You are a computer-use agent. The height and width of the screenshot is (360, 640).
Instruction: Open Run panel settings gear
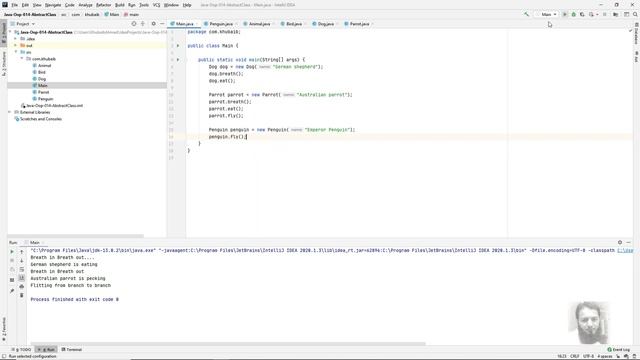pyautogui.click(x=620, y=242)
